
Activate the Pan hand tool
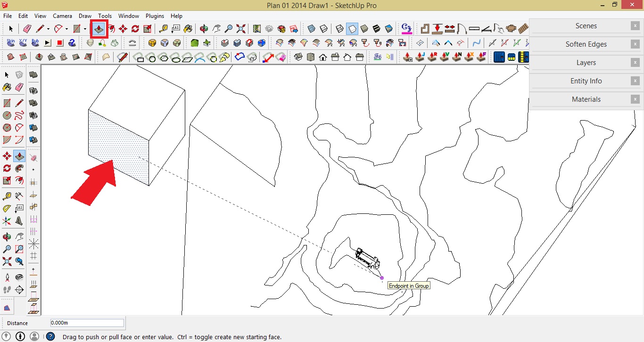point(217,29)
